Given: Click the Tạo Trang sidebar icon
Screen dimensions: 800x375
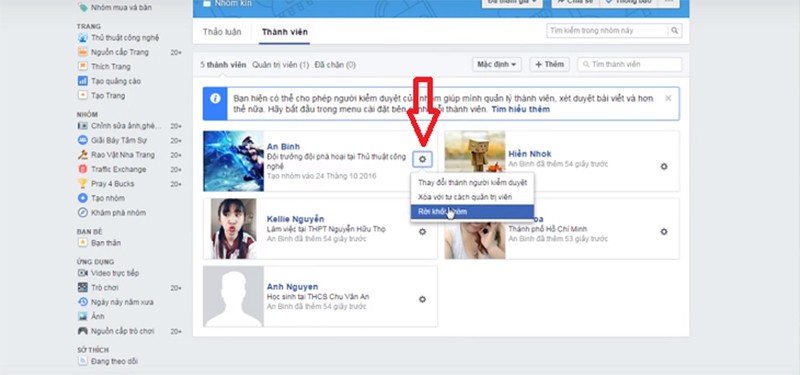Looking at the screenshot, I should [x=83, y=95].
